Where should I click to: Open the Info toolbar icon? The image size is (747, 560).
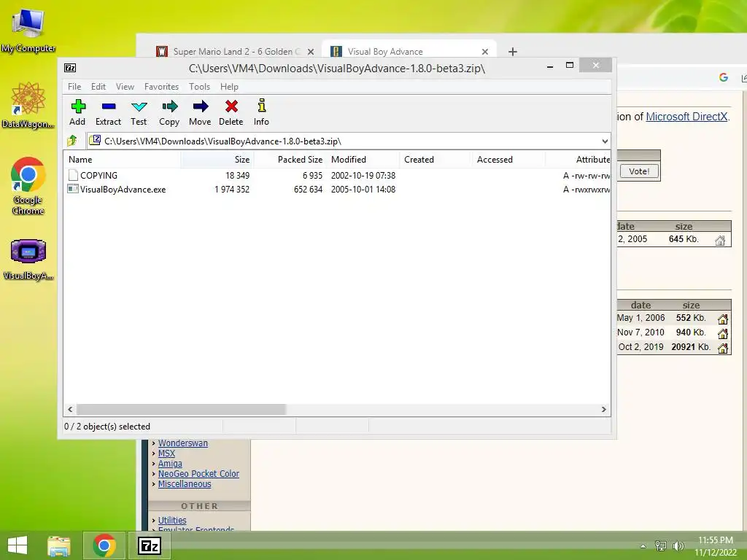261,112
